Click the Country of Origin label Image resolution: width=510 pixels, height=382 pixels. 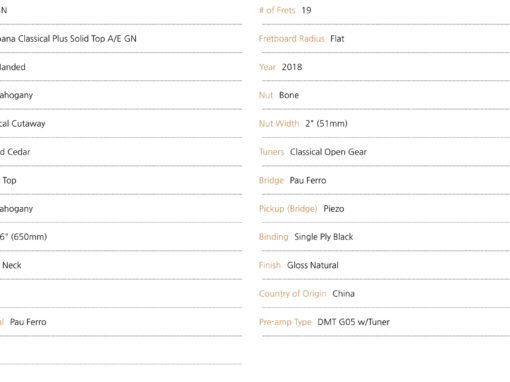pos(292,294)
